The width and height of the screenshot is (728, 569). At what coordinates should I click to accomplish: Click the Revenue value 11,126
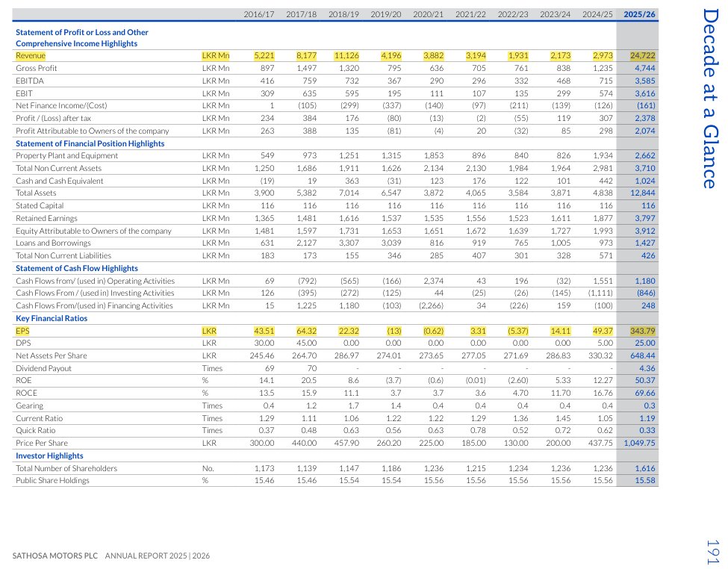[346, 56]
